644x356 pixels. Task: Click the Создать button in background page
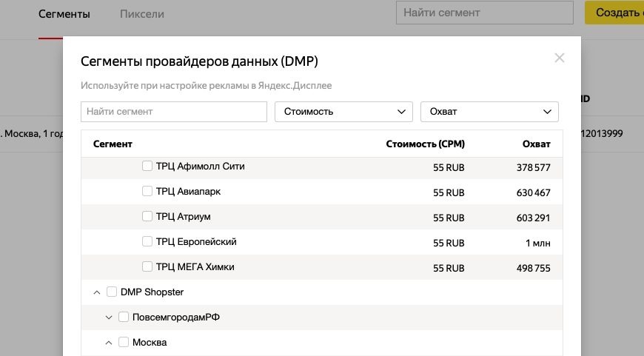pos(614,13)
